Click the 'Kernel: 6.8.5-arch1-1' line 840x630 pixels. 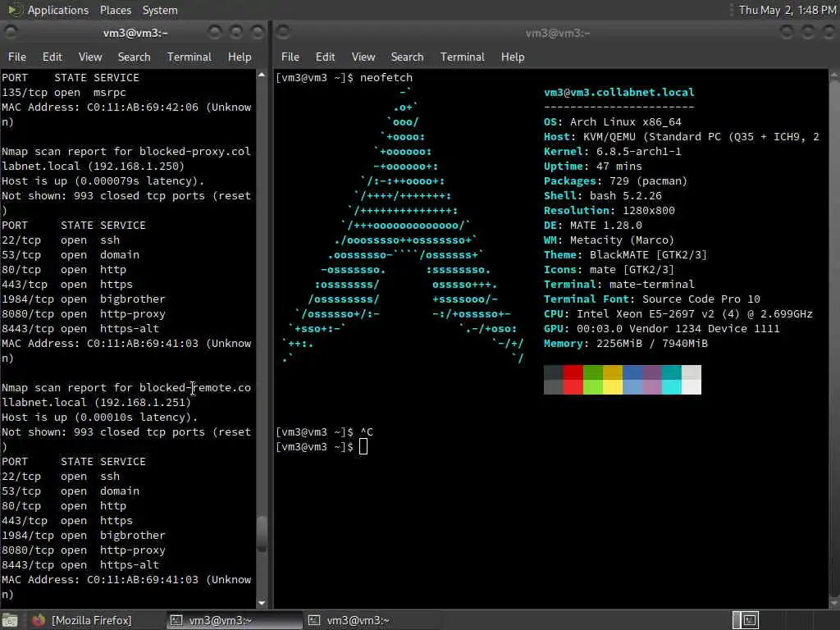612,152
